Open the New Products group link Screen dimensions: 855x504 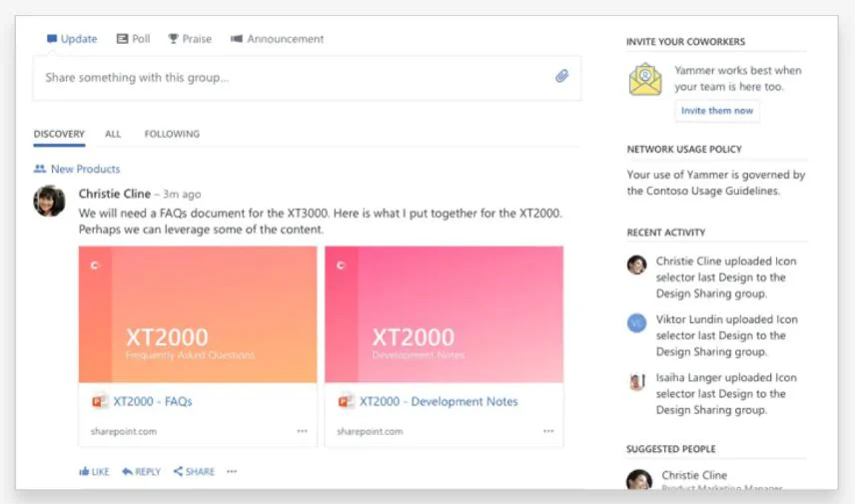click(x=85, y=169)
